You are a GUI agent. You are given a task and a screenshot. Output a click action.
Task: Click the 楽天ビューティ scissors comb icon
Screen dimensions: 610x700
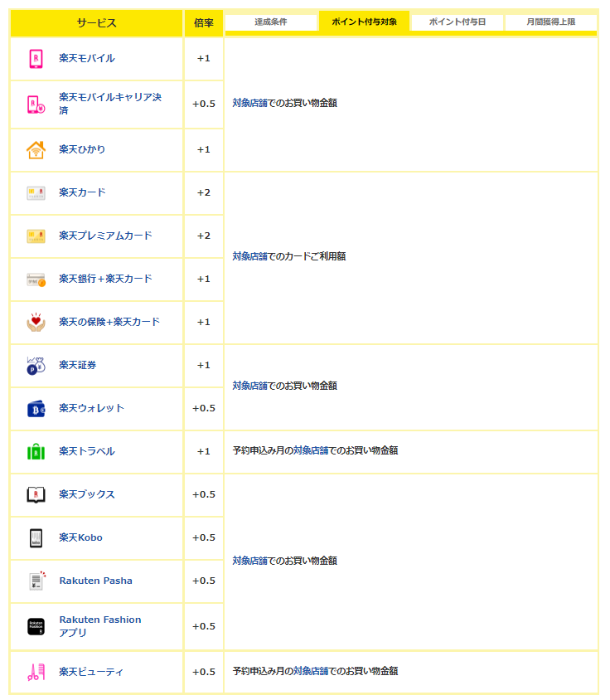point(36,672)
